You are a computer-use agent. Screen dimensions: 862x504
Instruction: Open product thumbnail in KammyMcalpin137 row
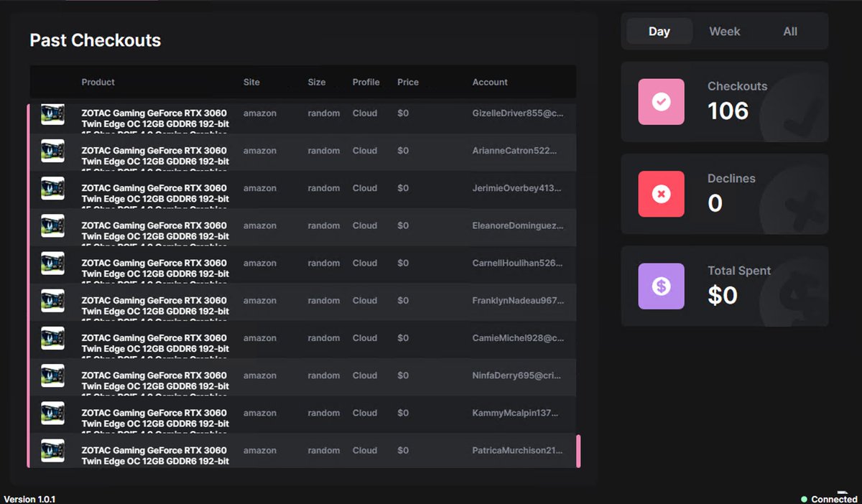point(52,413)
